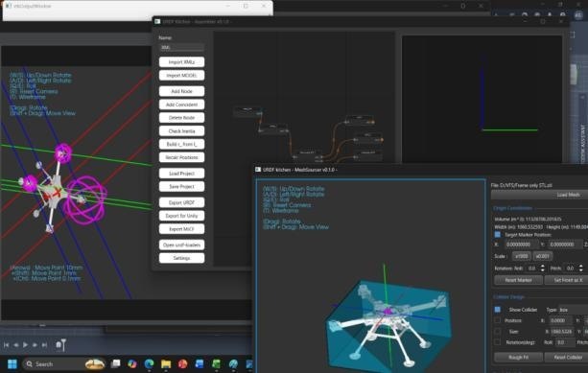
Task: Click Import XMLs in the Assembler window
Action: click(181, 62)
